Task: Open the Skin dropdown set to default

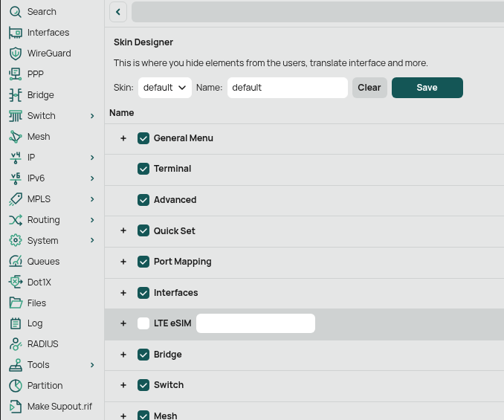Action: (x=165, y=88)
